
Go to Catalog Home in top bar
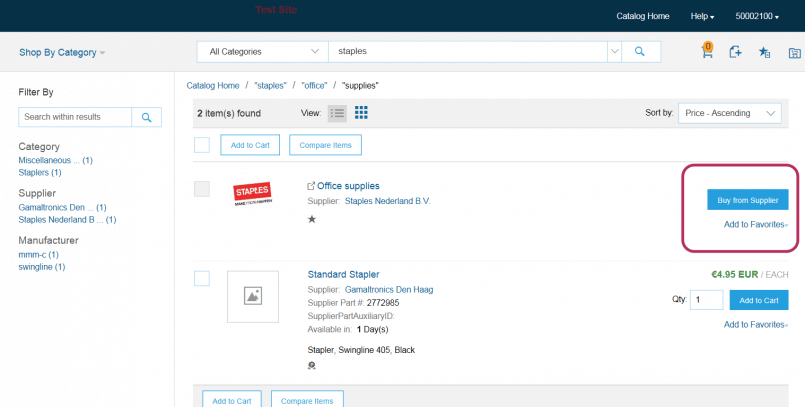coord(643,16)
